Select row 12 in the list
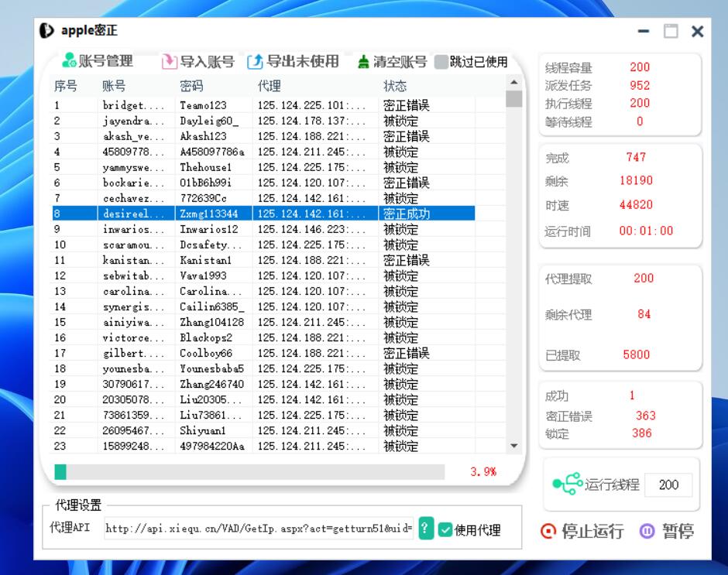 (263, 276)
